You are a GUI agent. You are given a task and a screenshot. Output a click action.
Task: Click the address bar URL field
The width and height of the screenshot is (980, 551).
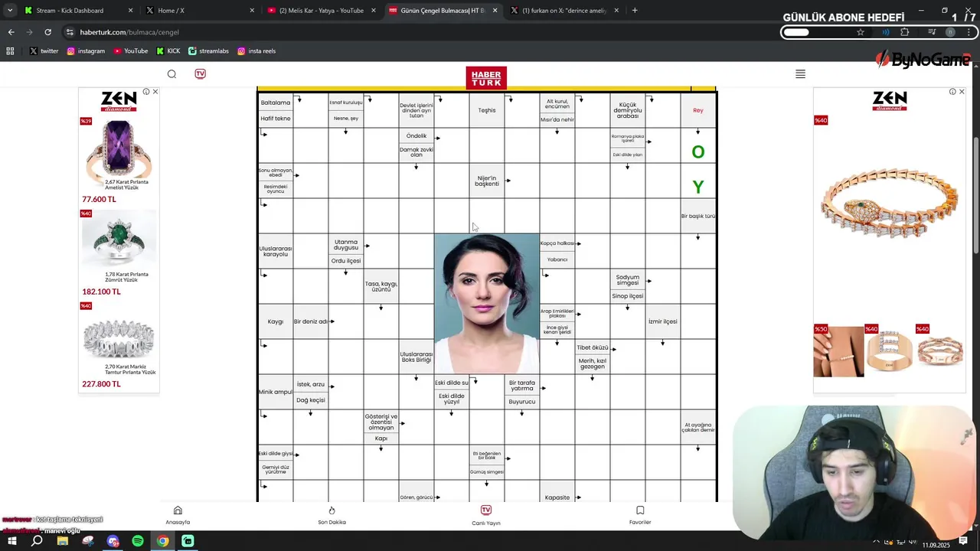click(x=459, y=32)
